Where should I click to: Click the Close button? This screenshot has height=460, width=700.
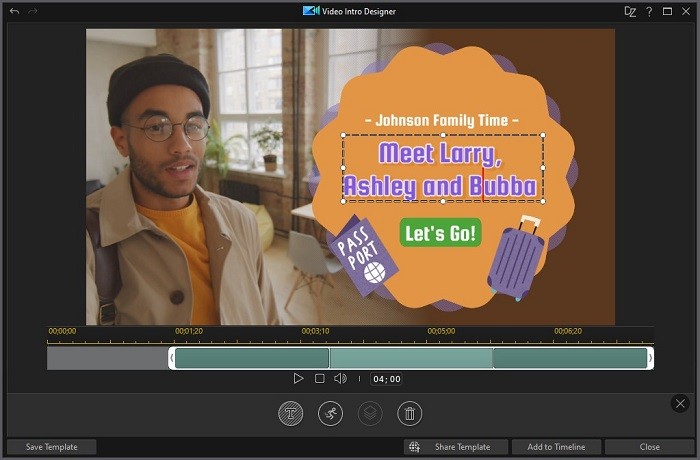coord(650,447)
